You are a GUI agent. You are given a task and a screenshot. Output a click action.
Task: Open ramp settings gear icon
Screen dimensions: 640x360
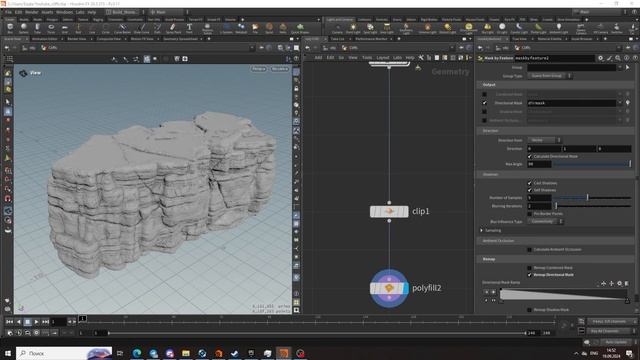[620, 283]
